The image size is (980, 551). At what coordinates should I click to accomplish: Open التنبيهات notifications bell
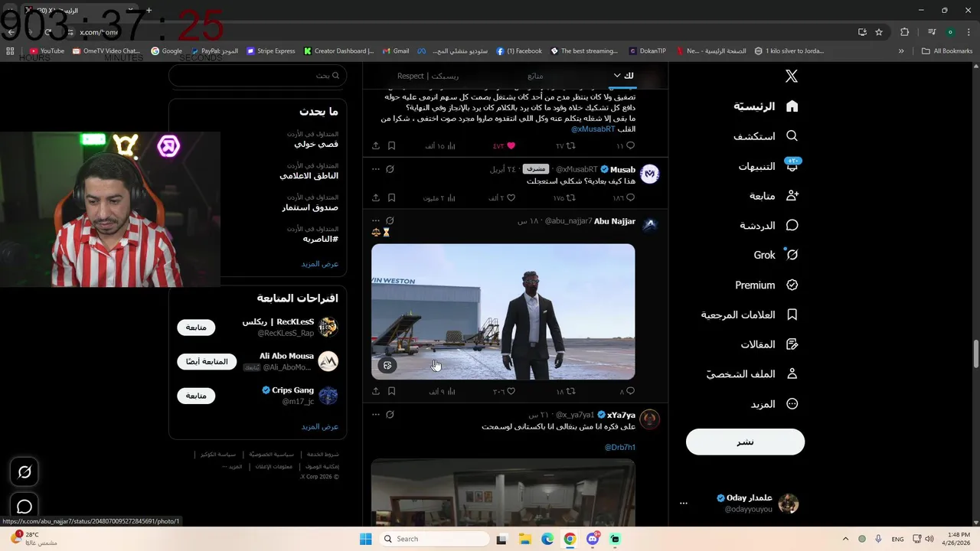pos(768,166)
